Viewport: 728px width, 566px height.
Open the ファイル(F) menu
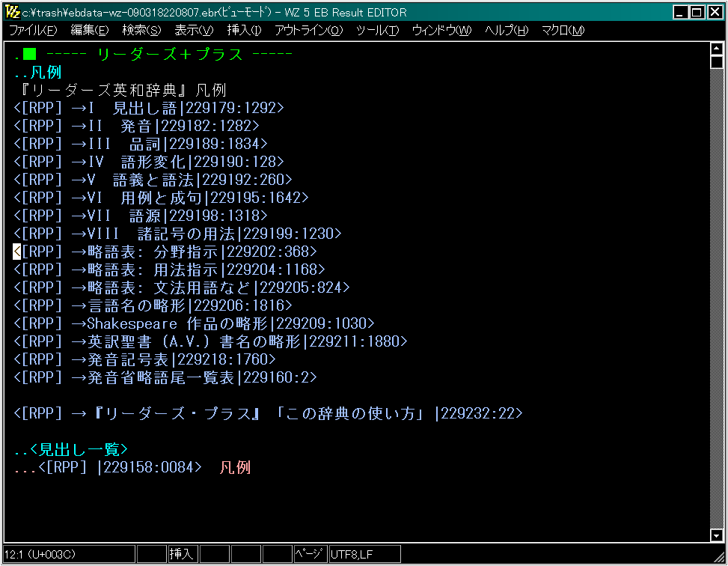click(x=34, y=30)
